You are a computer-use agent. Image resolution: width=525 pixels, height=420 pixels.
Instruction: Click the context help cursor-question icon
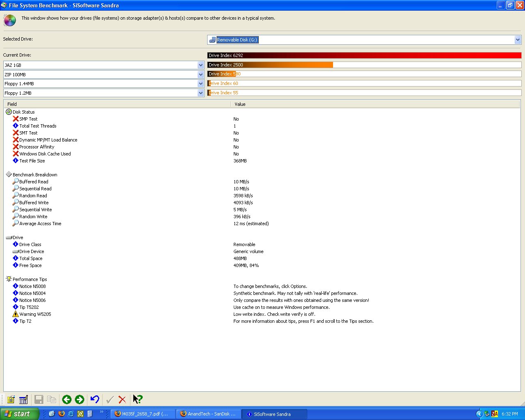point(138,399)
